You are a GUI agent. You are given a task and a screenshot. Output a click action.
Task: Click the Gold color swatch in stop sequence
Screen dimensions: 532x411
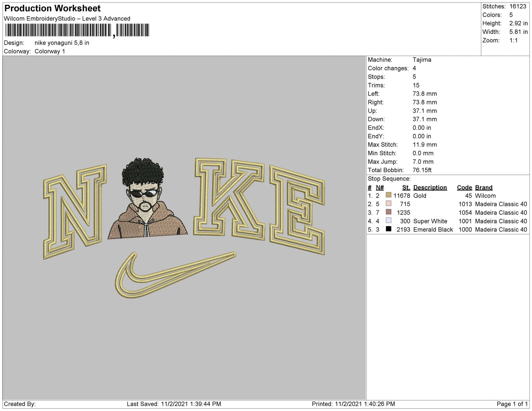click(x=388, y=195)
